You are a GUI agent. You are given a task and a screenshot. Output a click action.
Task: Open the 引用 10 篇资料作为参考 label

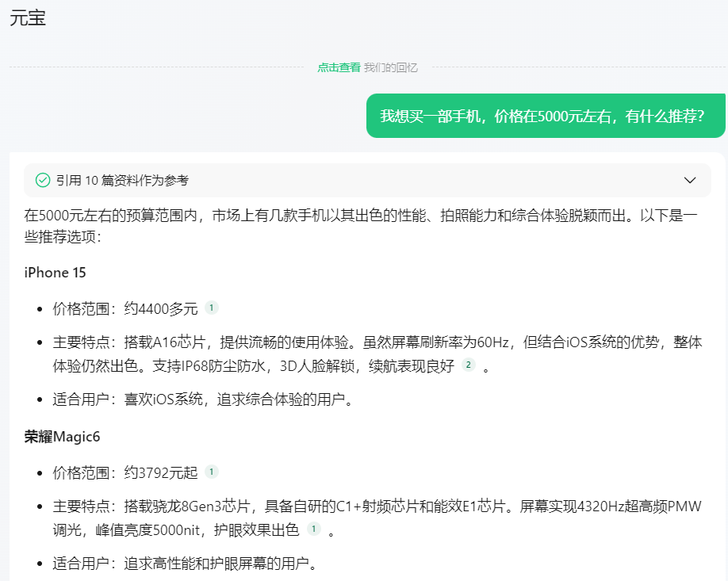122,180
